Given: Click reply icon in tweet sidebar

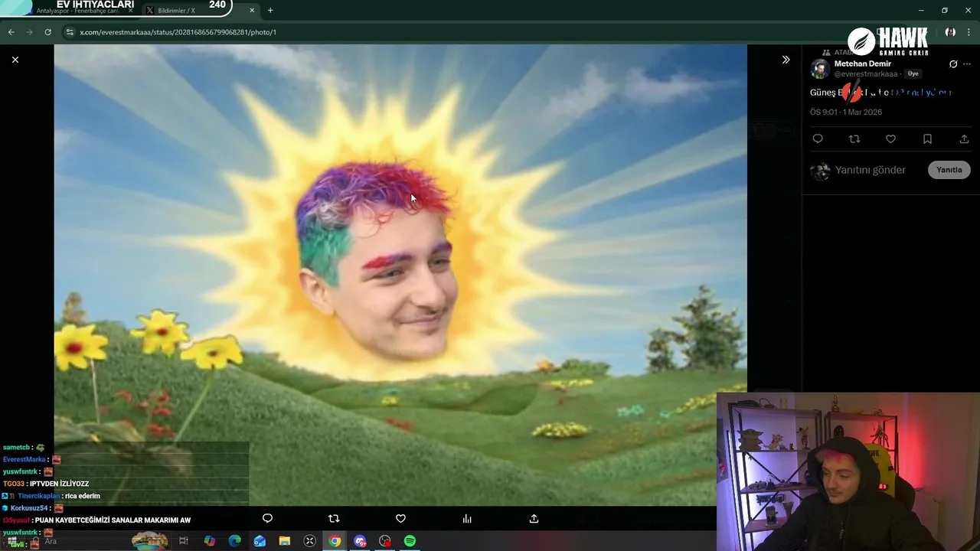Looking at the screenshot, I should click(818, 139).
